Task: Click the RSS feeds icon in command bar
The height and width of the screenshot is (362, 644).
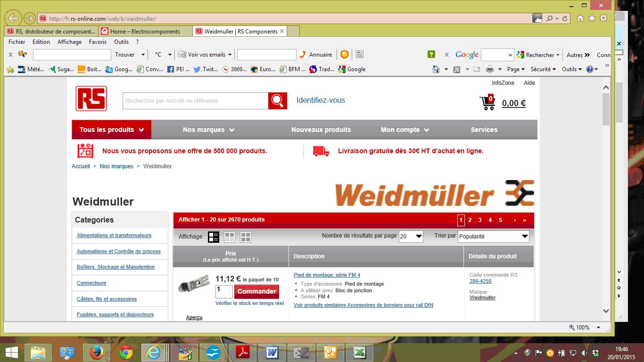Action: coord(457,69)
